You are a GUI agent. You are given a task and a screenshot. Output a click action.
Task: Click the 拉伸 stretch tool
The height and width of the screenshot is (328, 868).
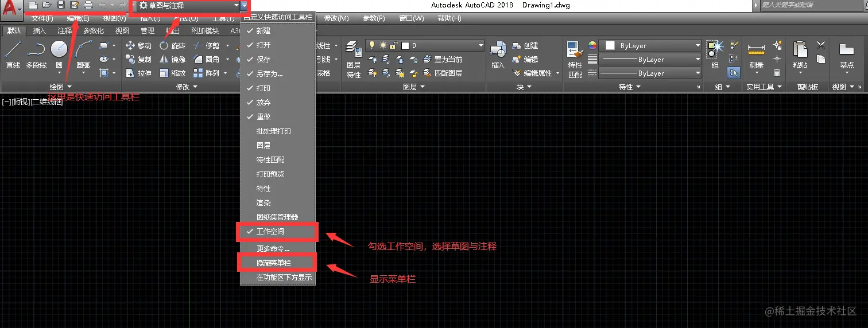(x=138, y=73)
